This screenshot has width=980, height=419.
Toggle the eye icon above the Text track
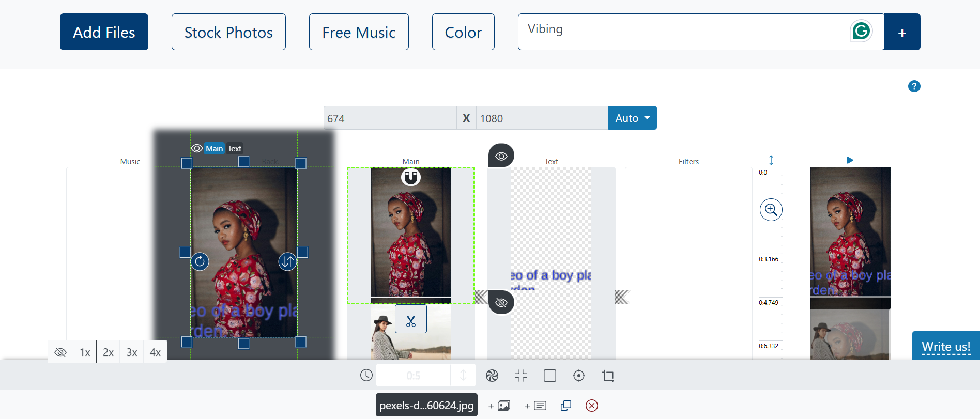501,156
